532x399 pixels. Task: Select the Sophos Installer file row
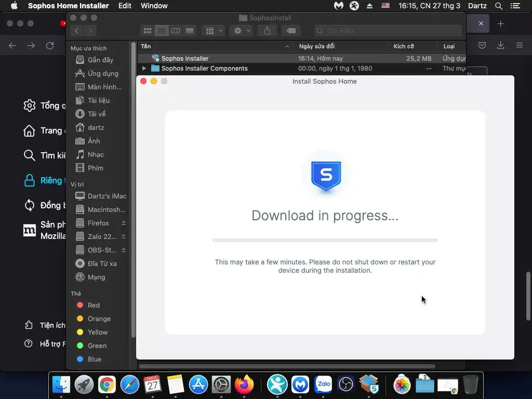[x=302, y=58]
